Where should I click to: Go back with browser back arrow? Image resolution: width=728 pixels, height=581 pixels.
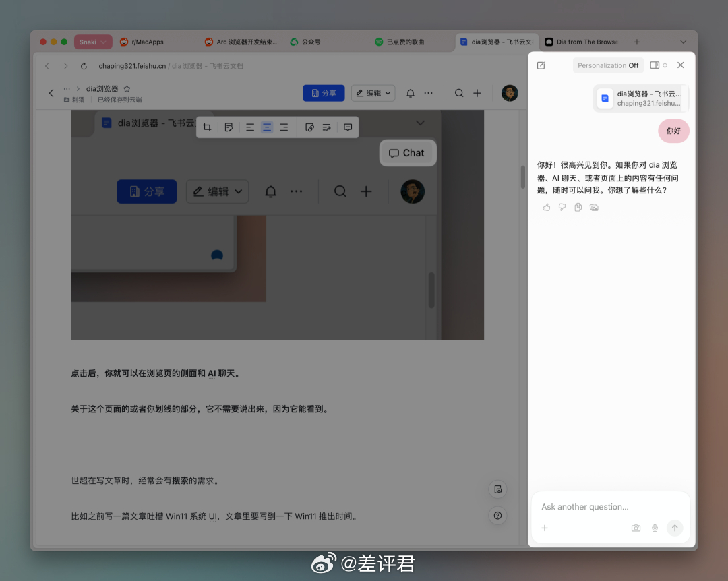click(x=47, y=66)
